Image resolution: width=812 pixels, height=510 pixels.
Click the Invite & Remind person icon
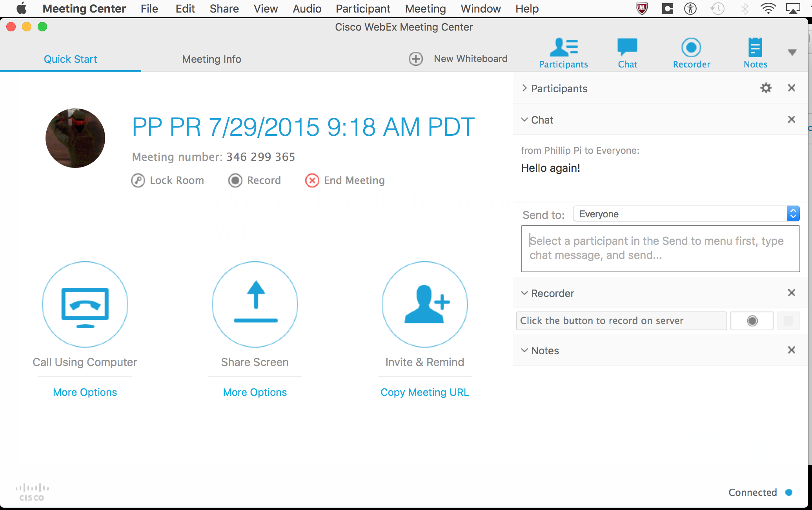[425, 304]
